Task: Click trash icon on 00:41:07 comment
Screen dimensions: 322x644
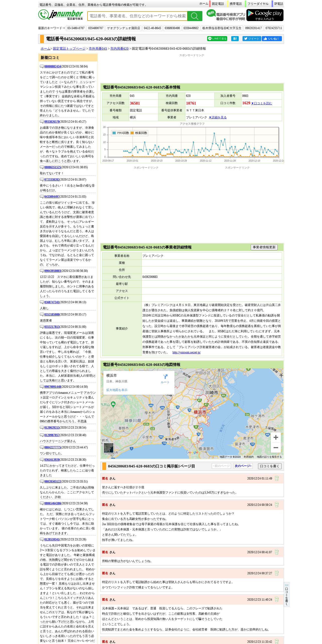Action: click(277, 552)
